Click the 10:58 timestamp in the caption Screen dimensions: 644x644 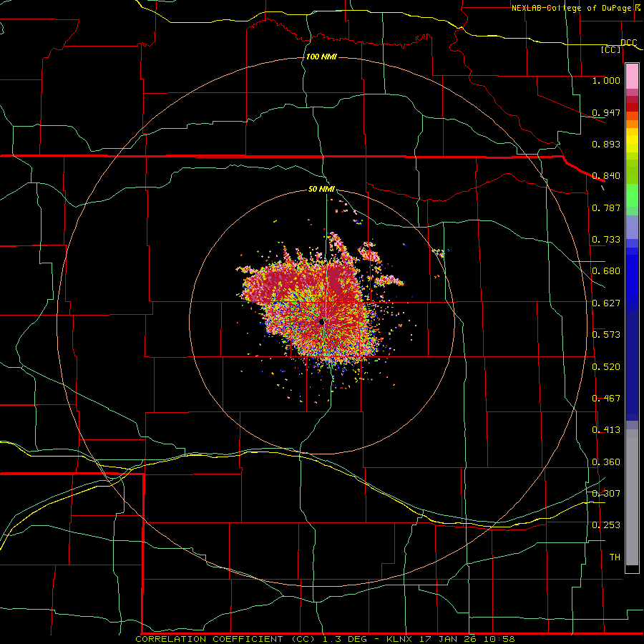499,639
